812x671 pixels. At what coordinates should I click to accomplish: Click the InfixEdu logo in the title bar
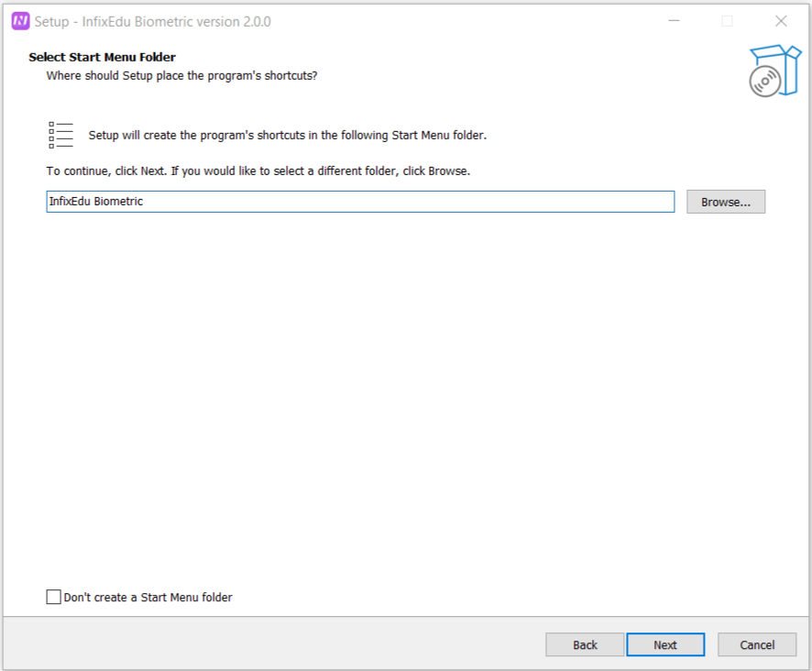[20, 21]
